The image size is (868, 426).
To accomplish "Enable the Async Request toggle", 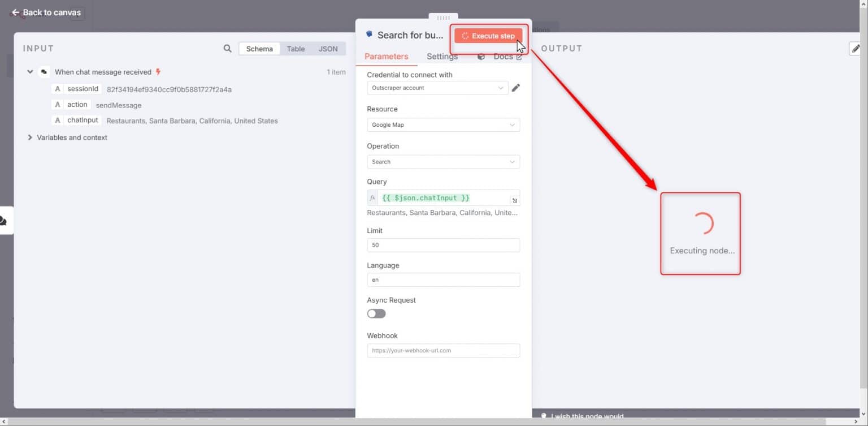I will (376, 313).
